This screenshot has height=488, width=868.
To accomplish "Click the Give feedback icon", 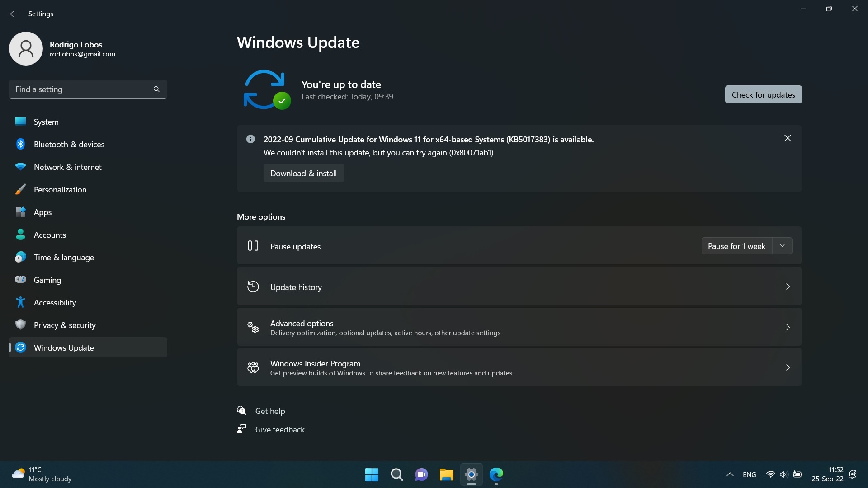I will pyautogui.click(x=241, y=429).
